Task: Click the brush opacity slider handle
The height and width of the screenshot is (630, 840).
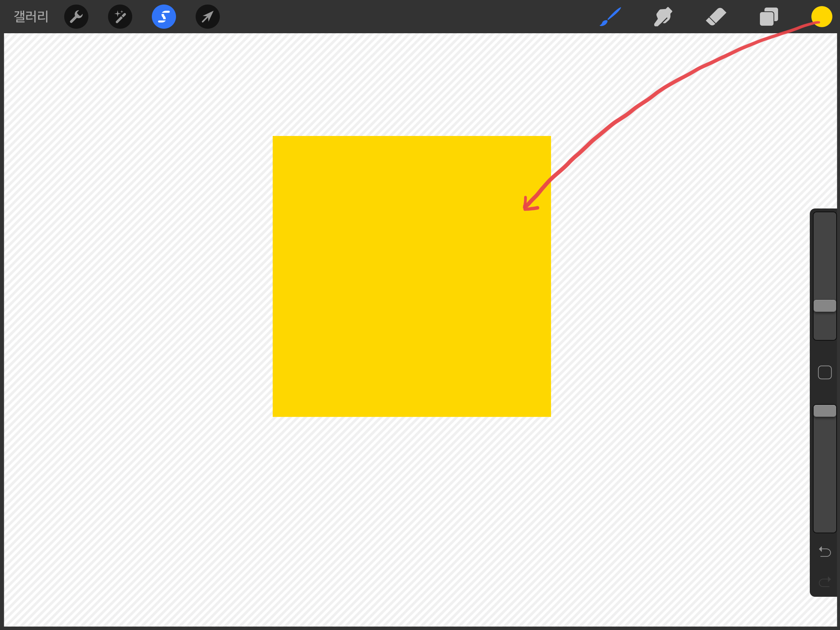Action: [x=825, y=411]
